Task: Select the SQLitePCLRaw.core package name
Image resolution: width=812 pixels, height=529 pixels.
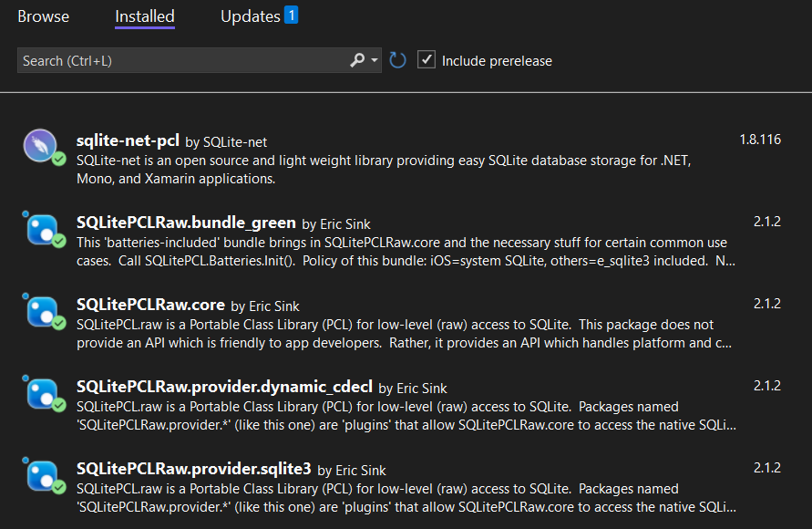Action: click(x=150, y=305)
